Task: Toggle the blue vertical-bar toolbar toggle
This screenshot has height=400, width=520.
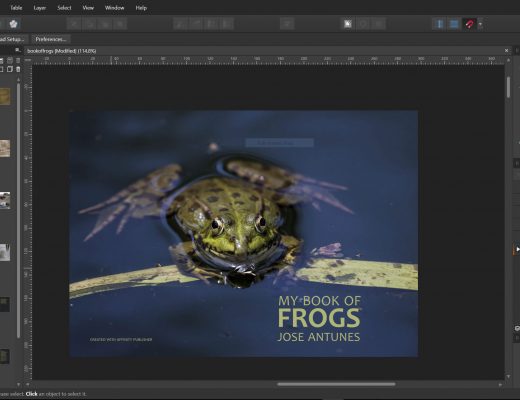Action: [x=440, y=24]
